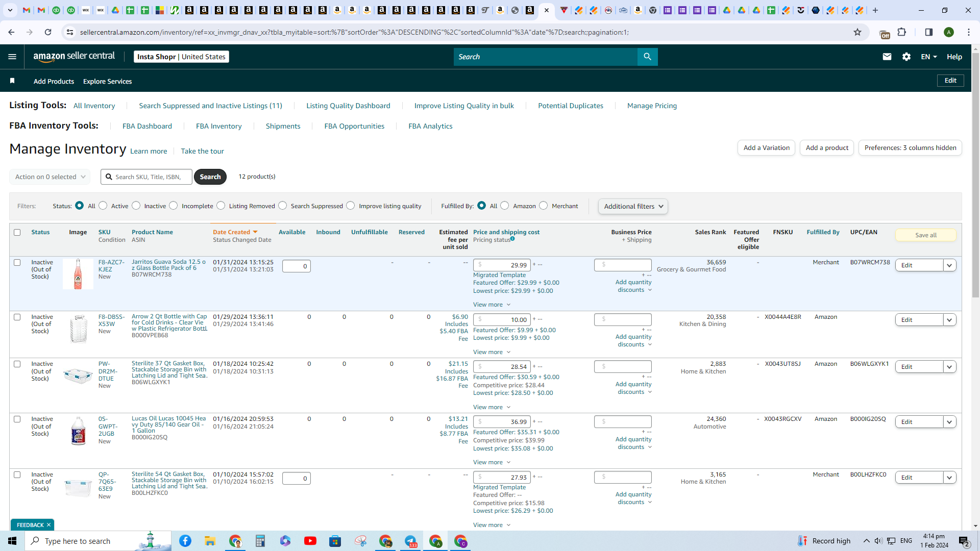Click the info icon beside Pricing status
The image size is (980, 551).
pos(512,239)
